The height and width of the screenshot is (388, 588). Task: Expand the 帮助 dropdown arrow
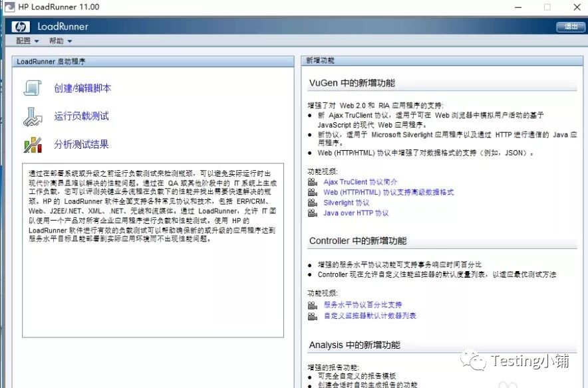(70, 41)
